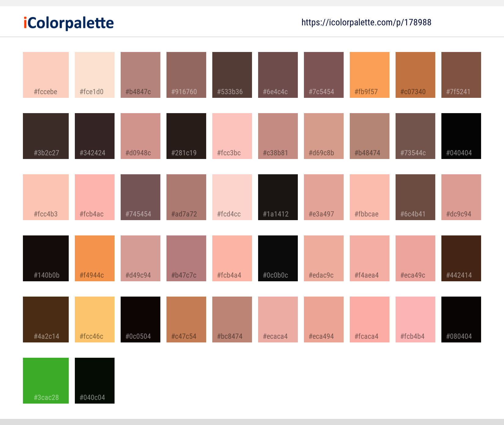Click the #eca49c swatch
This screenshot has width=504, height=425.
coord(415,258)
